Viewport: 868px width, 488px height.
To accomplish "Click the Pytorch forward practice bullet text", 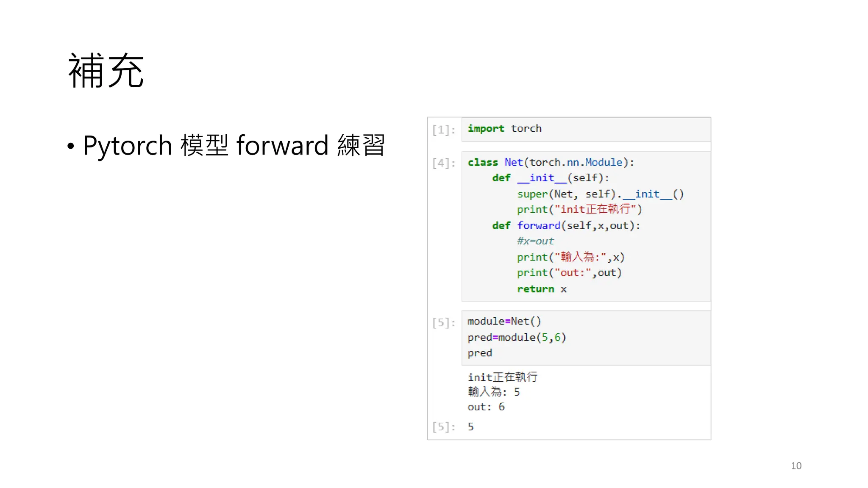I will [234, 145].
